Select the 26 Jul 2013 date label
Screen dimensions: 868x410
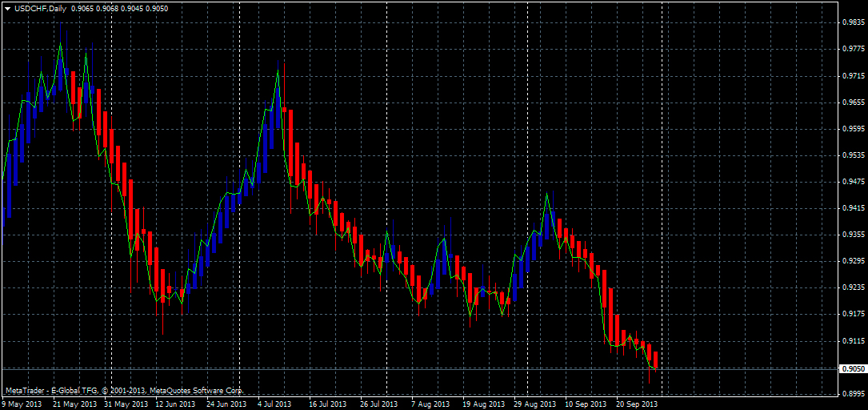(379, 404)
